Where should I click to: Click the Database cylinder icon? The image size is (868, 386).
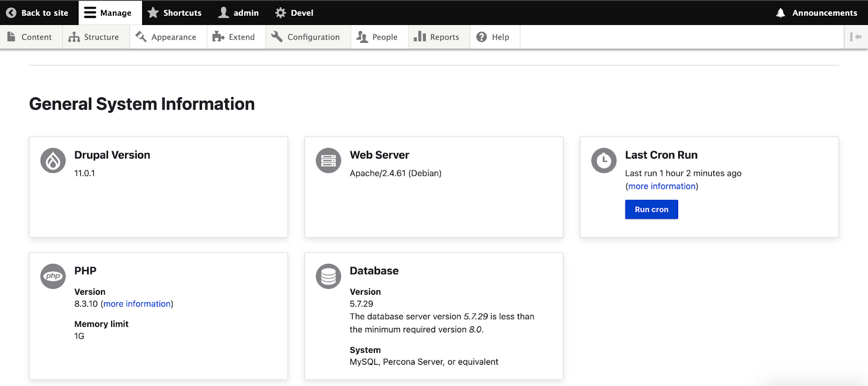pos(329,276)
